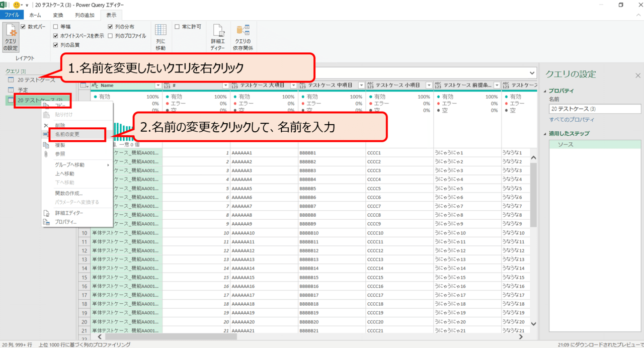
Task: Open the テストケース 小項目 column filter dropdown
Action: [x=429, y=85]
